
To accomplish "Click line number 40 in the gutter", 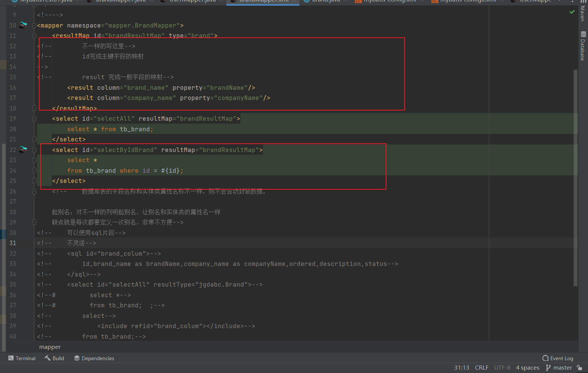I will point(13,337).
